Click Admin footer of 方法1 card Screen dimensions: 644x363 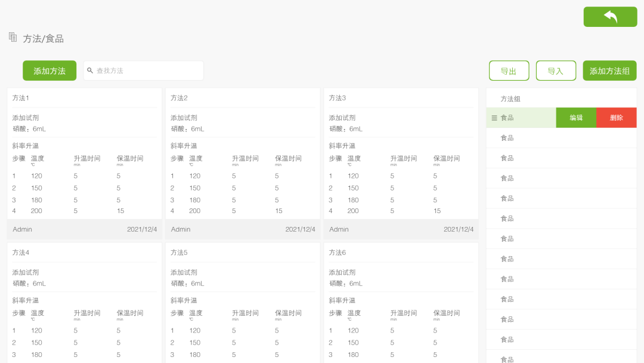(x=22, y=229)
